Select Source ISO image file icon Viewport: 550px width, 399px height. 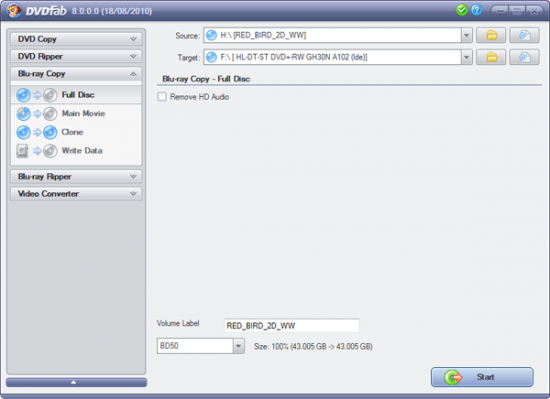pyautogui.click(x=524, y=35)
